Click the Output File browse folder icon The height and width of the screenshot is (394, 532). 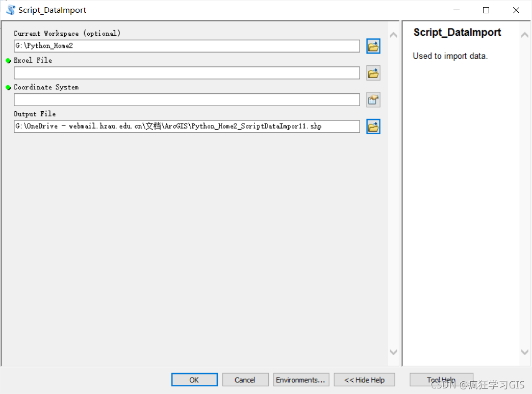click(373, 127)
